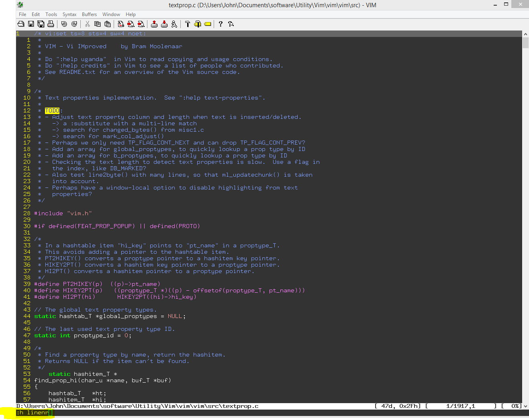Run Make with the hammer icon
Viewport: 529px width, 420px height.
point(187,24)
